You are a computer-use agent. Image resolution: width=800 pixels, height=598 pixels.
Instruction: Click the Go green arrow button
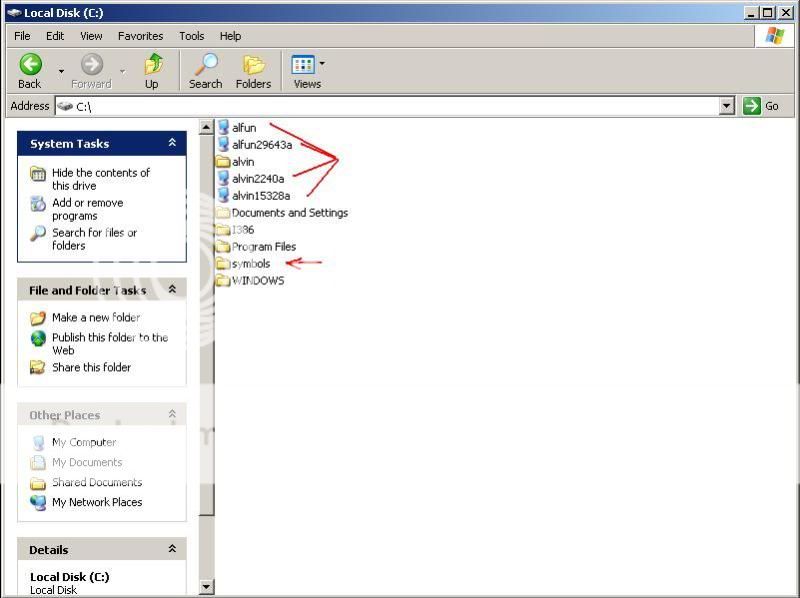[752, 106]
